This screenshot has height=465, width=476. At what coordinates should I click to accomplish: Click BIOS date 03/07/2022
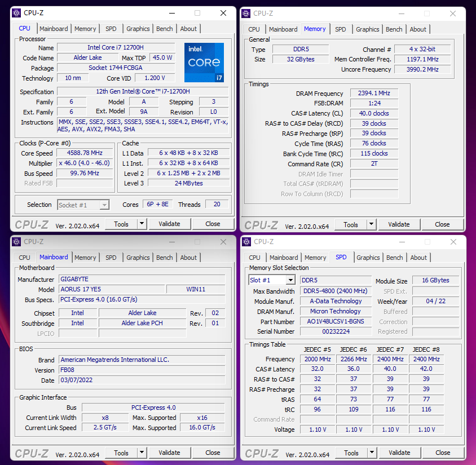pos(142,380)
